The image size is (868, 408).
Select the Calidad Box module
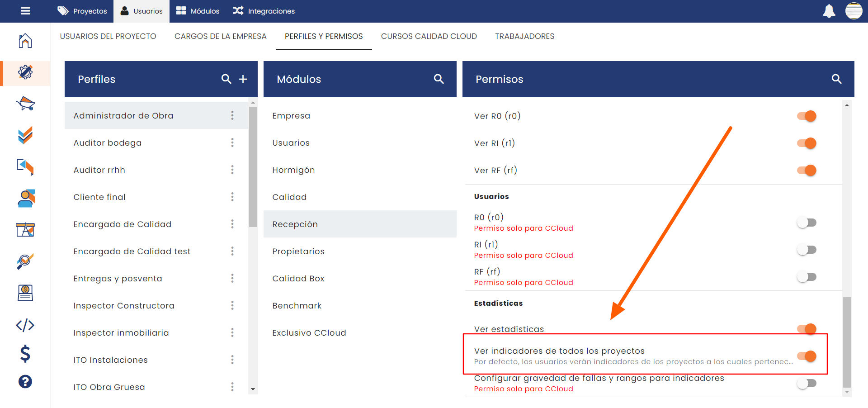pyautogui.click(x=298, y=279)
